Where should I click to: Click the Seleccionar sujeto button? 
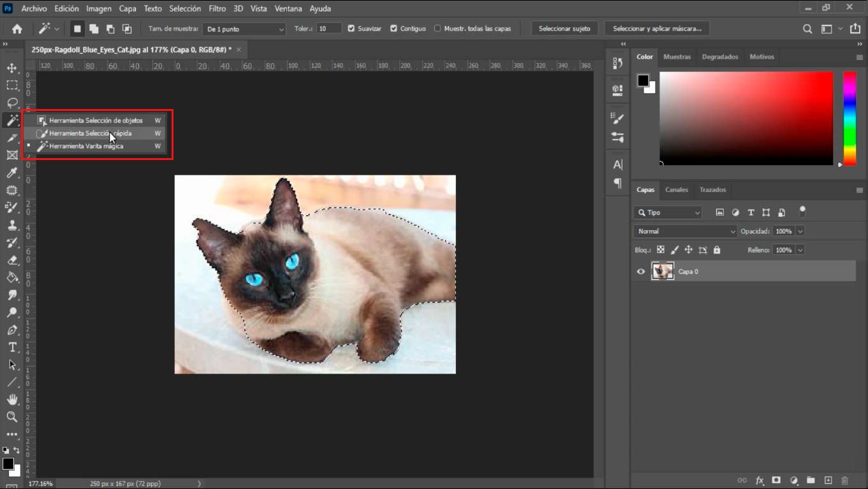point(564,29)
